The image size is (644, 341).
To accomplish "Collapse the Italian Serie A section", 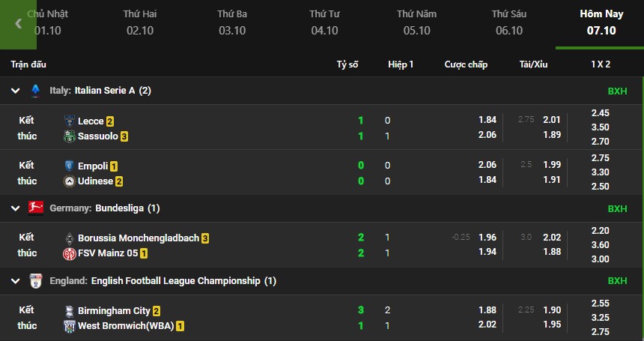I will point(15,91).
